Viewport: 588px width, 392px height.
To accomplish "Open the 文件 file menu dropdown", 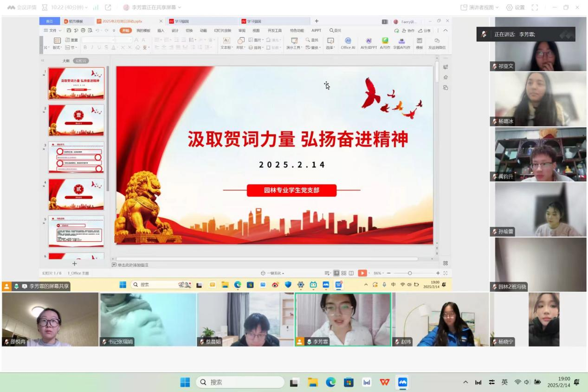I will point(52,31).
